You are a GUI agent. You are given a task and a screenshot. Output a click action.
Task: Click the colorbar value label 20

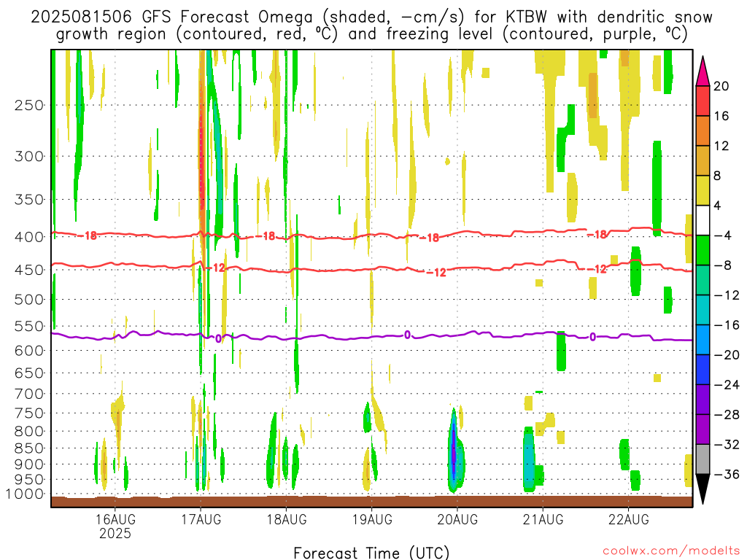(721, 86)
